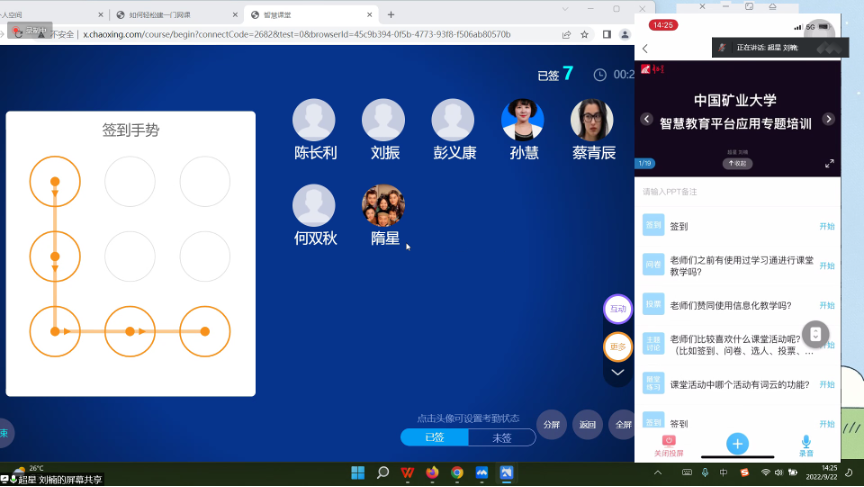This screenshot has width=864, height=487.
Task: Click the 关闭投屏 power icon
Action: [669, 441]
